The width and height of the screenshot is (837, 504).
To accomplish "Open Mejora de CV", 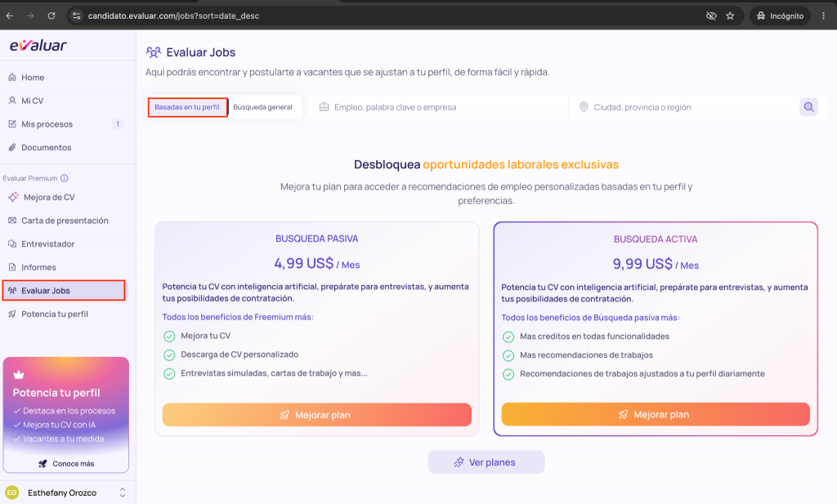I will click(49, 198).
